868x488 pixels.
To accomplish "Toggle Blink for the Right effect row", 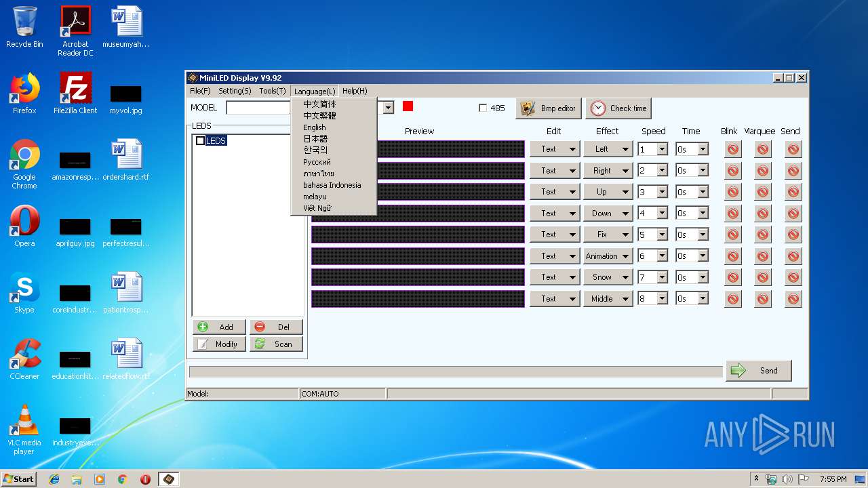I will [732, 171].
